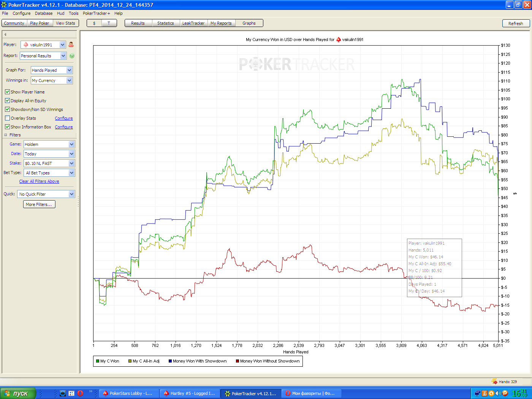Click the volume icon in system tray
Image resolution: width=532 pixels, height=399 pixels.
[498, 393]
